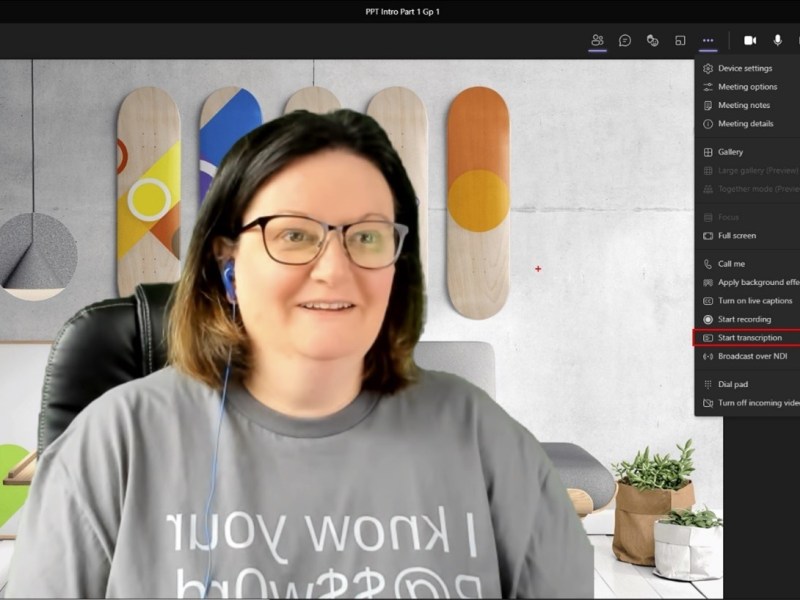Image resolution: width=800 pixels, height=600 pixels.
Task: Open the Dial pad
Action: tap(732, 384)
